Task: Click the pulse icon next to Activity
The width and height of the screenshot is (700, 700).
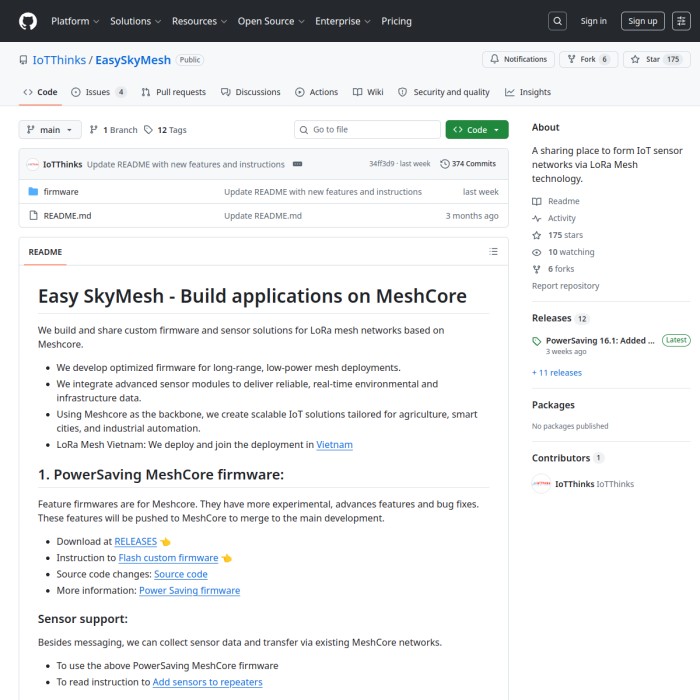Action: 536,218
